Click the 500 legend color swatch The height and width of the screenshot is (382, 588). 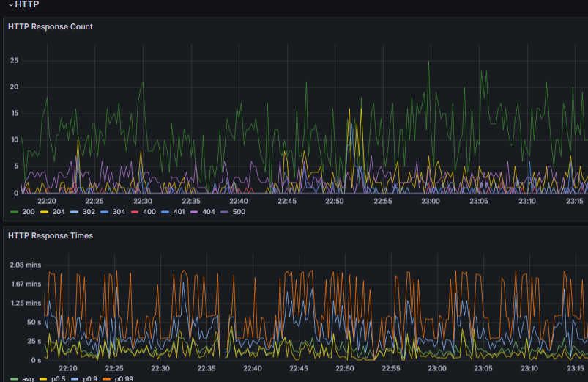click(x=224, y=212)
